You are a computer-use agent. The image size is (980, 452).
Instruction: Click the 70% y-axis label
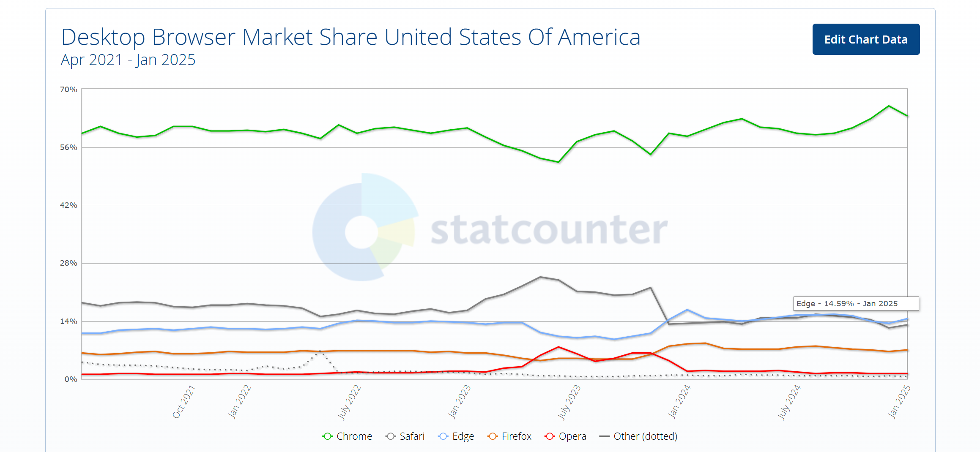click(x=68, y=90)
